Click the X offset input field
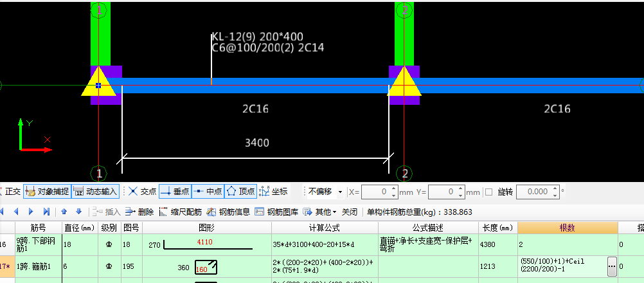Viewport: 644px width, 283px height. [x=375, y=192]
